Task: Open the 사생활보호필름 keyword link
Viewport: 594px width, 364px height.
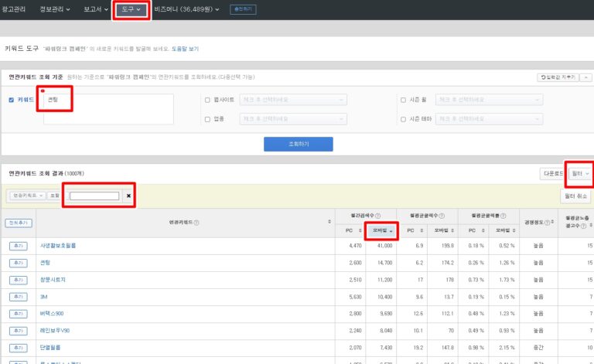Action: (x=58, y=246)
